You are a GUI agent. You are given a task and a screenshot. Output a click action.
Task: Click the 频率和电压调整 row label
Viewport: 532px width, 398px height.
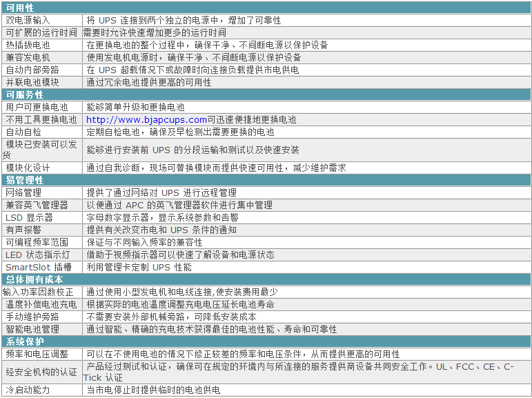(37, 354)
